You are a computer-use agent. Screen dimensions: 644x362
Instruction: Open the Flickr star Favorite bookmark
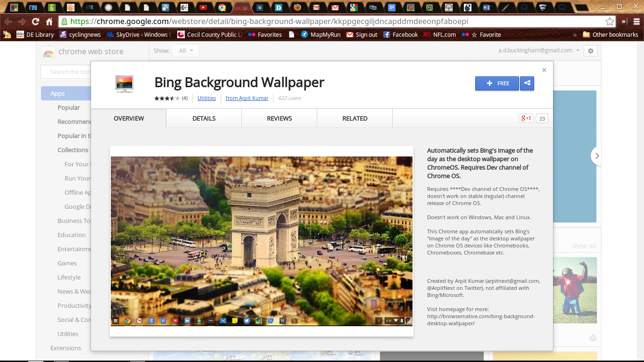[x=481, y=34]
